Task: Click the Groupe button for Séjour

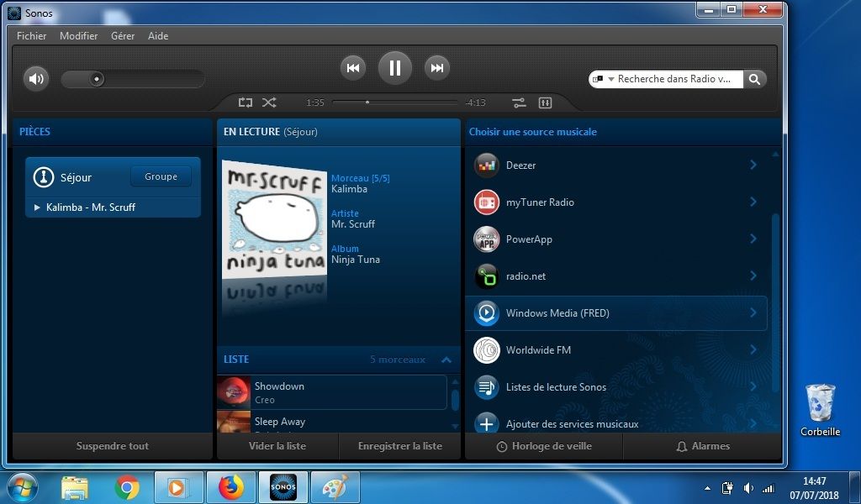Action: (x=161, y=176)
